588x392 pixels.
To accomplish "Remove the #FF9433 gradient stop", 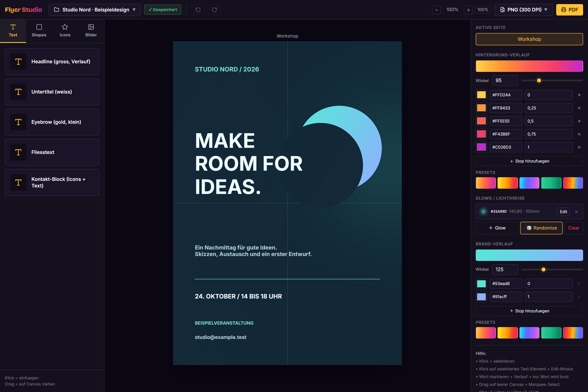I will coord(579,108).
